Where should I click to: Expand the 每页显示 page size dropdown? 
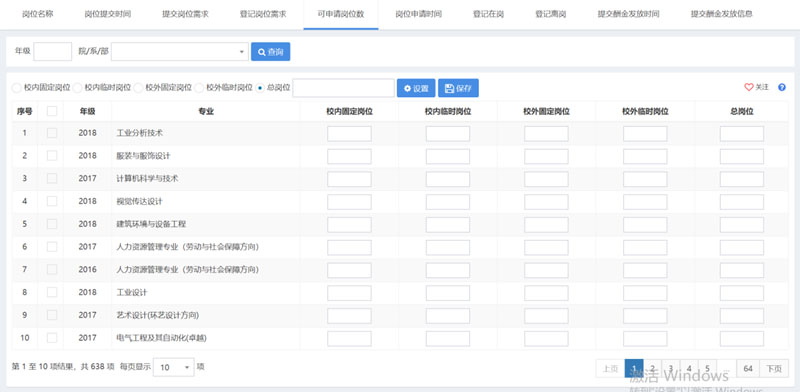pyautogui.click(x=173, y=368)
